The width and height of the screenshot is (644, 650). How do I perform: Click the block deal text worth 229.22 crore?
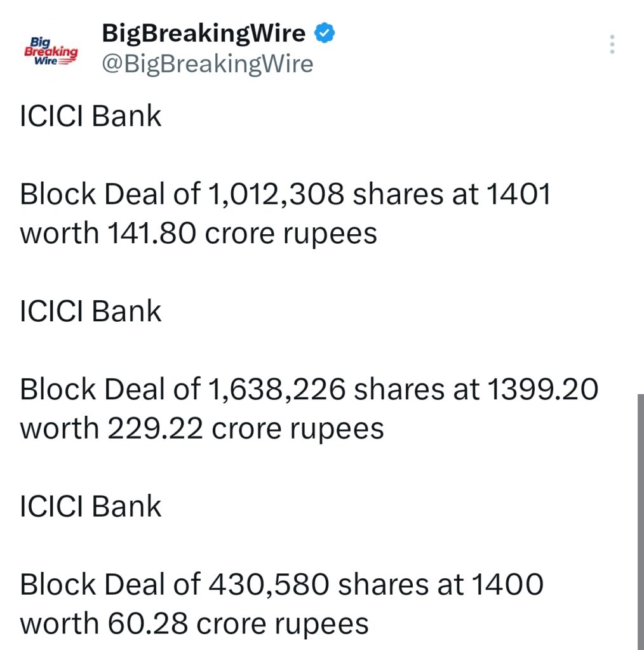(x=309, y=408)
